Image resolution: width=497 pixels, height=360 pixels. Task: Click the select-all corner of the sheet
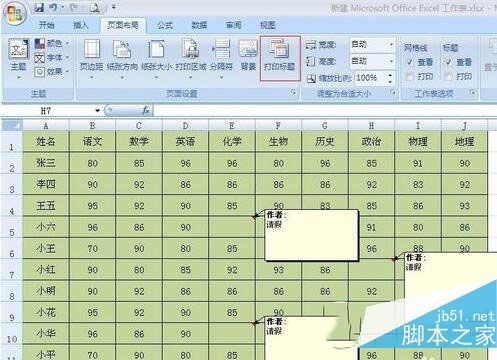click(x=12, y=126)
